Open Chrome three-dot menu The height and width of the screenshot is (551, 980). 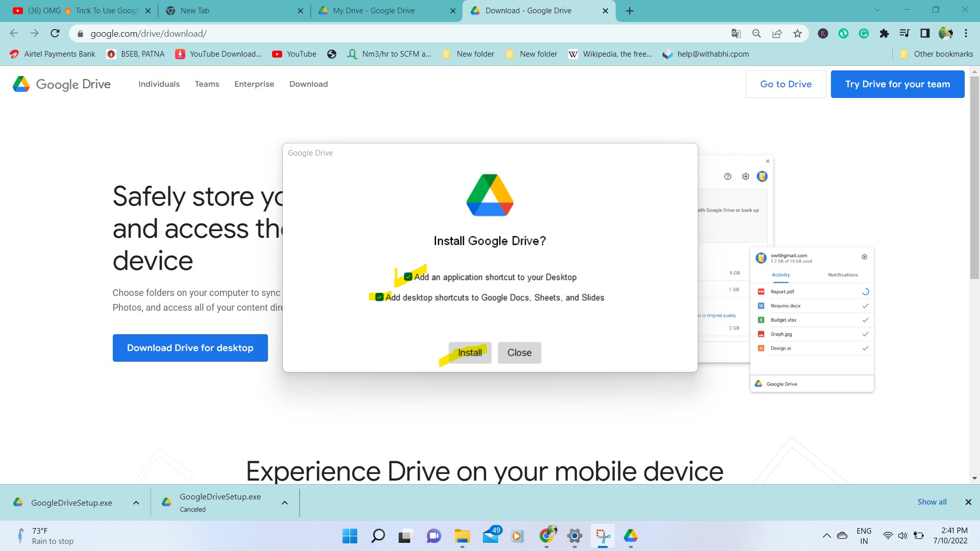point(966,34)
